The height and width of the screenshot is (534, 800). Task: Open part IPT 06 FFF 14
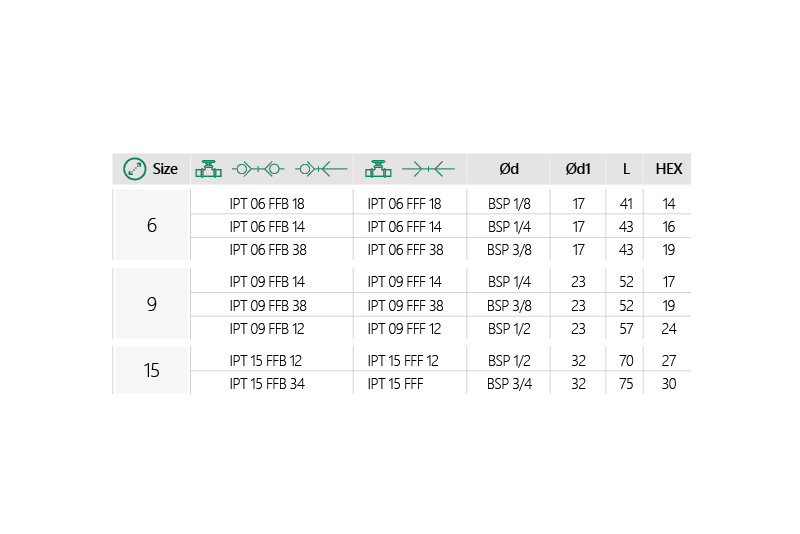pyautogui.click(x=405, y=226)
